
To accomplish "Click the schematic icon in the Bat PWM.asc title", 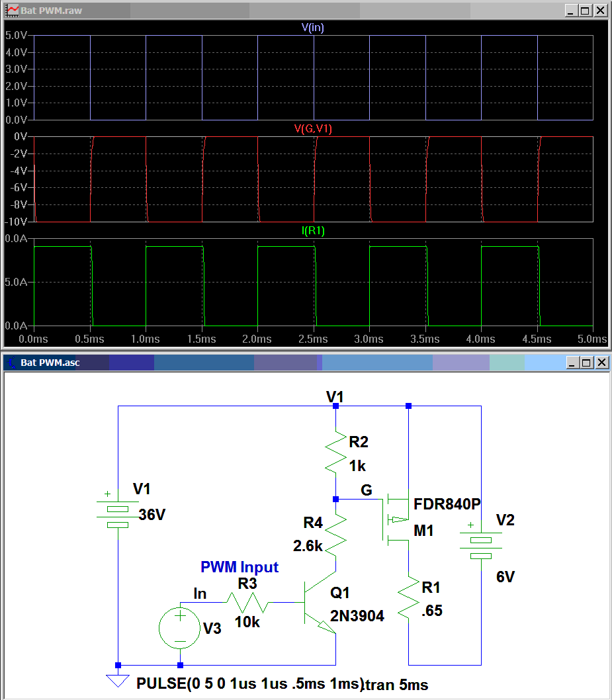I will 12,363.
